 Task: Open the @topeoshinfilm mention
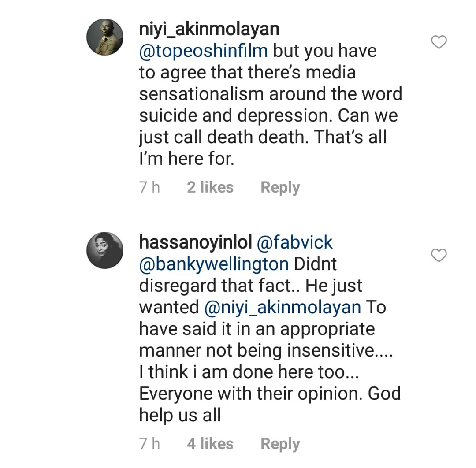203,51
